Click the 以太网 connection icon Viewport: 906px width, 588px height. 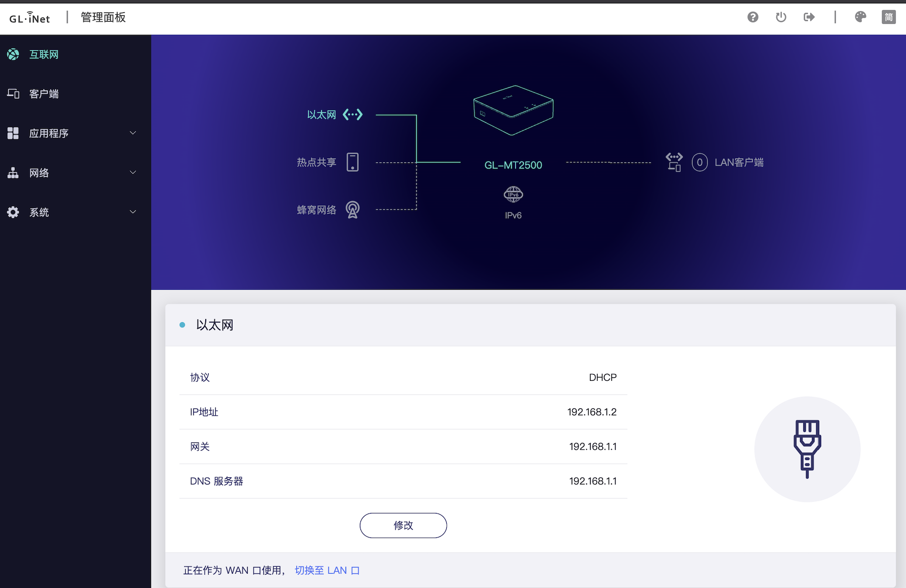[x=353, y=114]
